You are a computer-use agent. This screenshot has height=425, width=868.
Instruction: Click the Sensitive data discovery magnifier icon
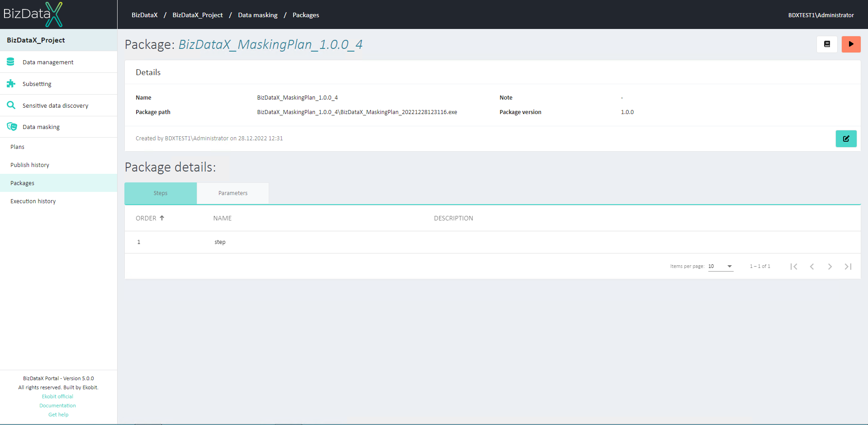11,105
